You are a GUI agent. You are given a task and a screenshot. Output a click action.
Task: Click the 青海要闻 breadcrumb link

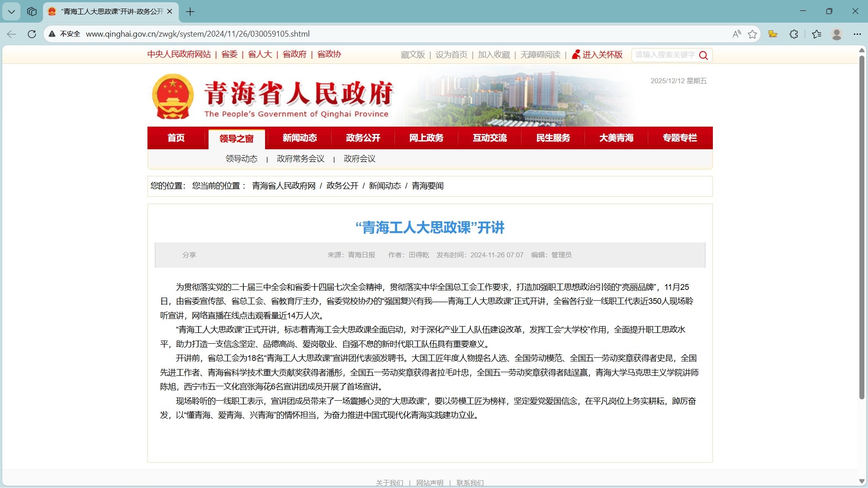coord(427,186)
